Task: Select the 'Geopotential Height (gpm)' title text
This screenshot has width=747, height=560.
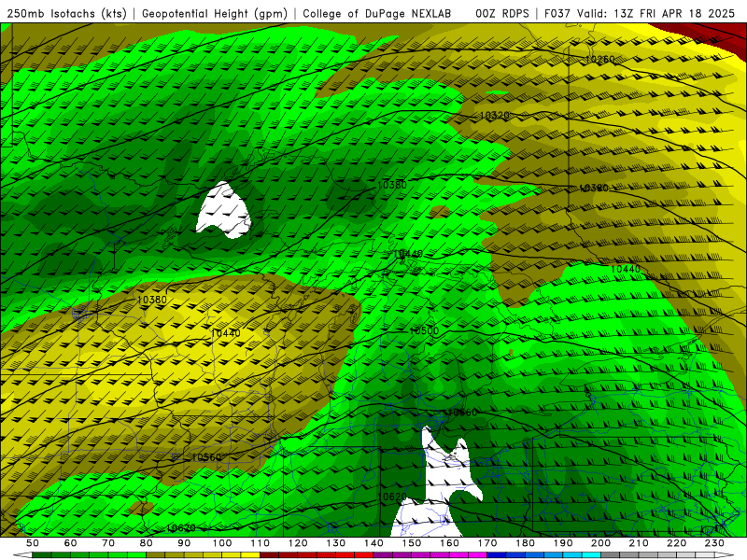Action: tap(215, 14)
